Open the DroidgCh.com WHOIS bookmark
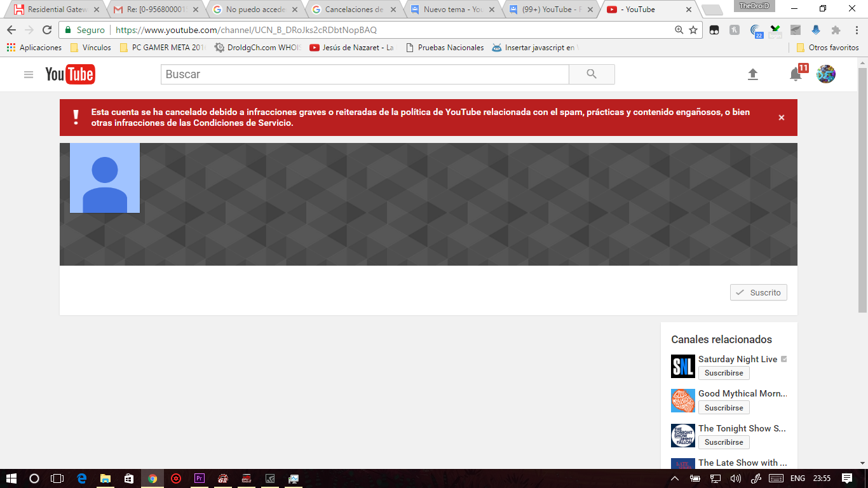This screenshot has height=488, width=868. 258,48
